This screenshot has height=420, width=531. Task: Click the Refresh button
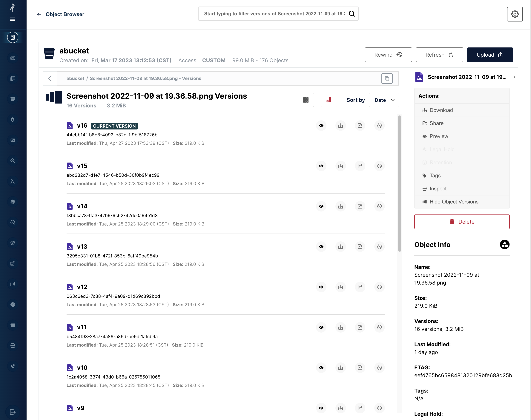tap(439, 55)
